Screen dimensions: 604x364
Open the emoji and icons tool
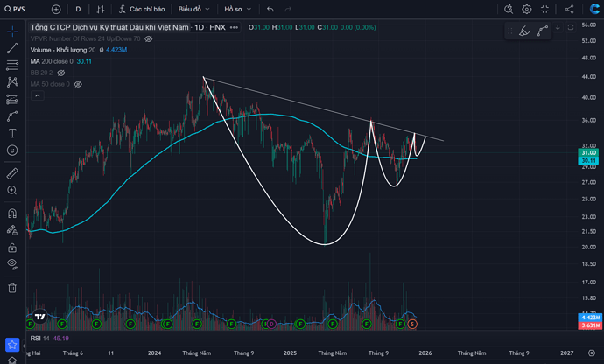(x=12, y=150)
